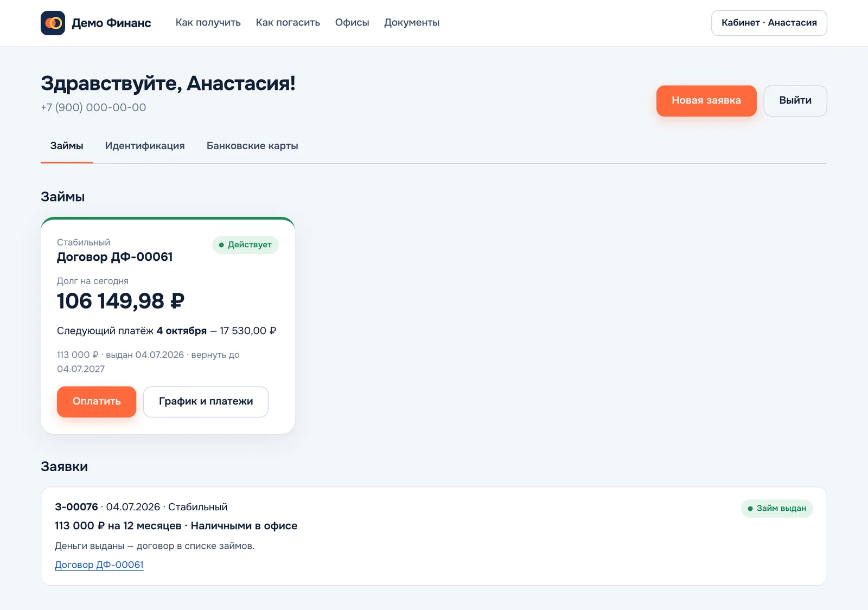Open the Как получить menu item

coord(208,23)
